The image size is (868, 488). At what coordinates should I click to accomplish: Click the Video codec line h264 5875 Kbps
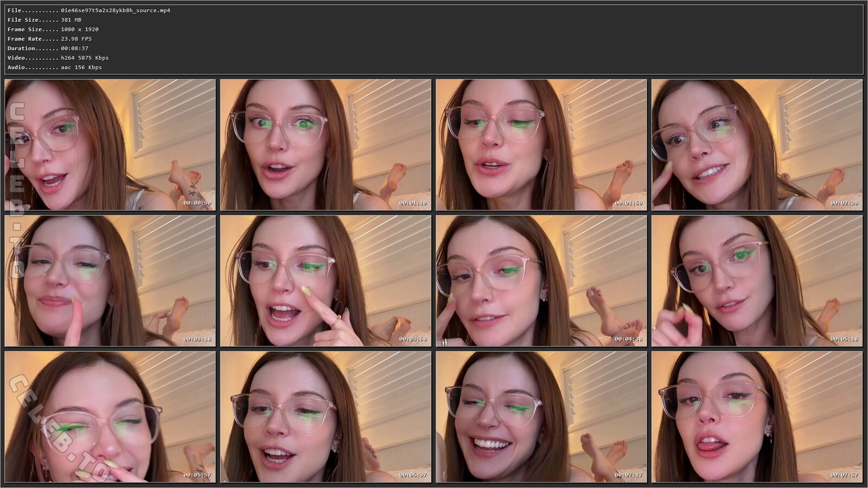click(x=85, y=58)
